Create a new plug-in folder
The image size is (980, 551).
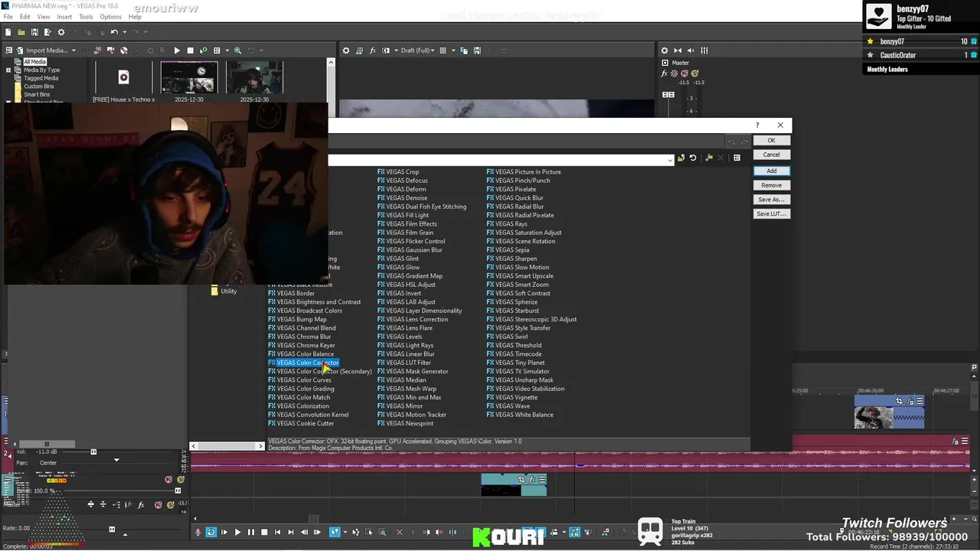click(709, 158)
